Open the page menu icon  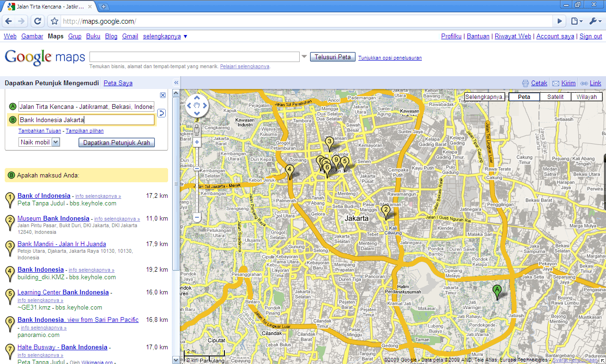pos(576,21)
